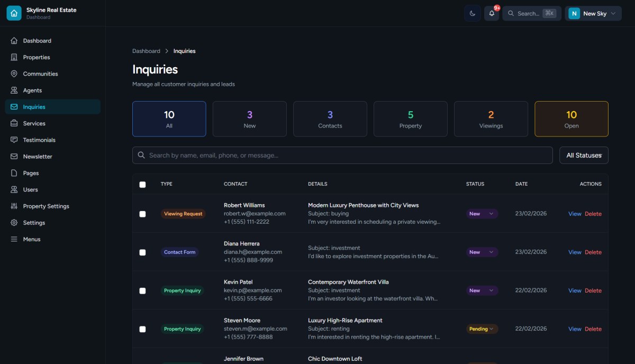Click Kevin Patel's Property Inquiry badge
The width and height of the screenshot is (635, 364).
[182, 290]
